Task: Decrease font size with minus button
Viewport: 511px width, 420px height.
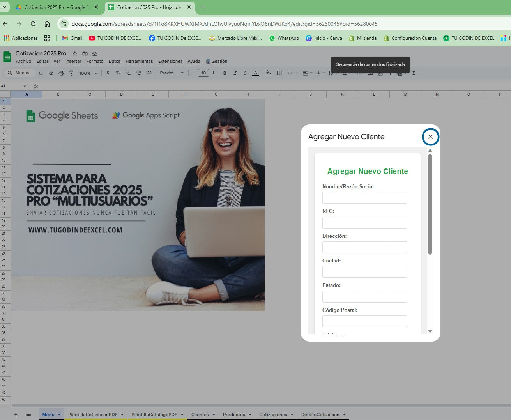Action: [x=193, y=73]
